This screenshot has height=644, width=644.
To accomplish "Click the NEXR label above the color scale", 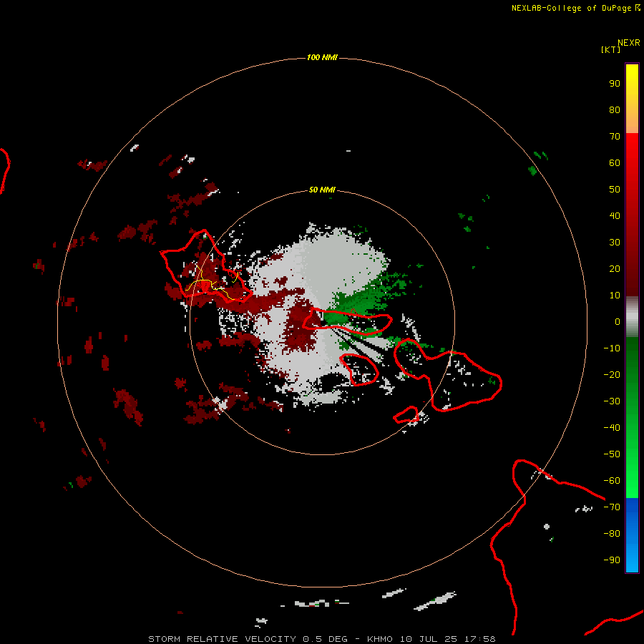I will [x=629, y=43].
